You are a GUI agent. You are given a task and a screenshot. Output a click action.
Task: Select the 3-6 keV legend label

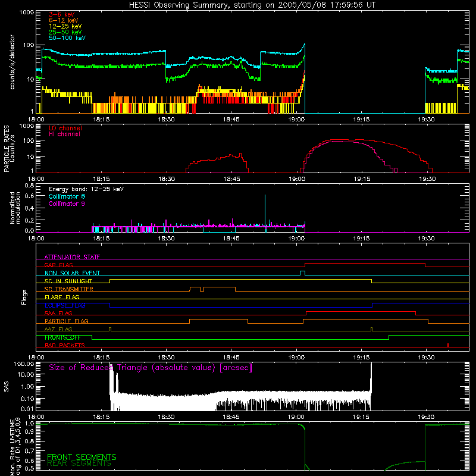click(61, 14)
